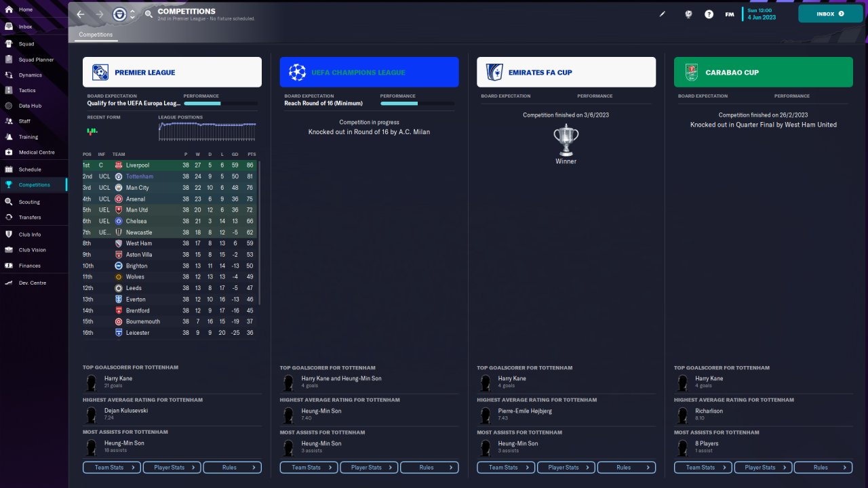Open the UEFA Champions League header
This screenshot has width=868, height=488.
[x=369, y=72]
